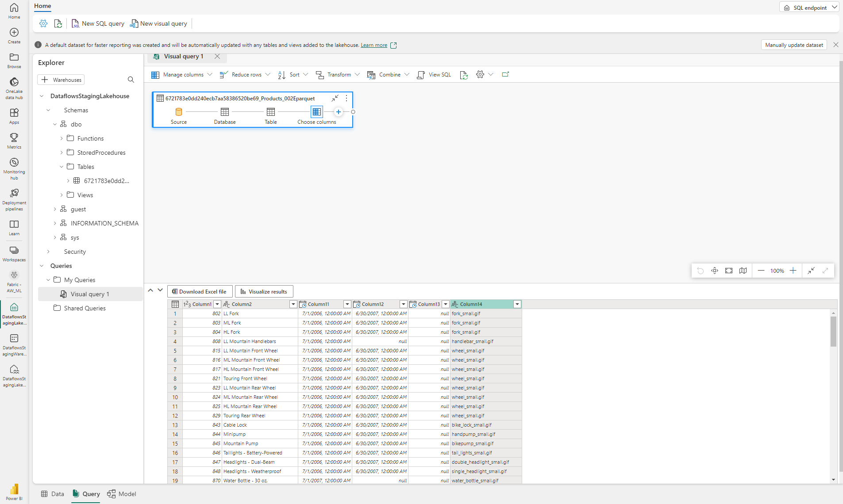Collapse the query node in diagram

335,98
